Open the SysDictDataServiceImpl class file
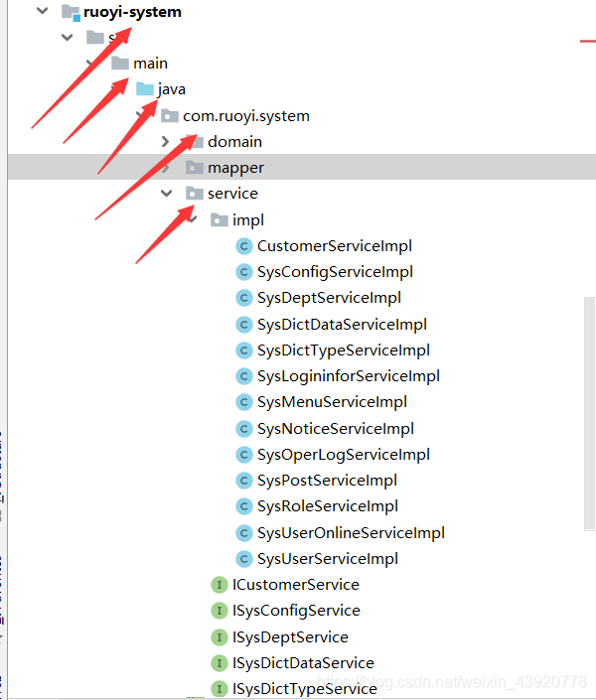The height and width of the screenshot is (700, 596). [x=343, y=325]
